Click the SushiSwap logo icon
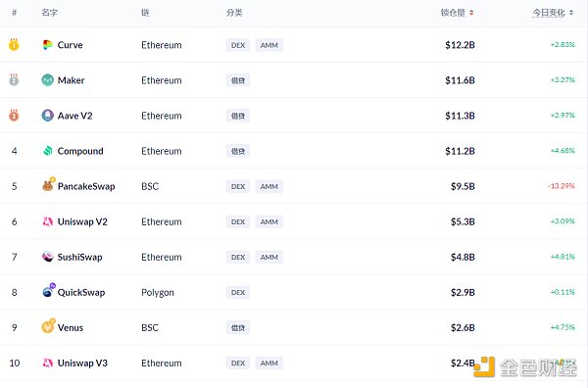Image resolution: width=588 pixels, height=388 pixels. [x=48, y=257]
